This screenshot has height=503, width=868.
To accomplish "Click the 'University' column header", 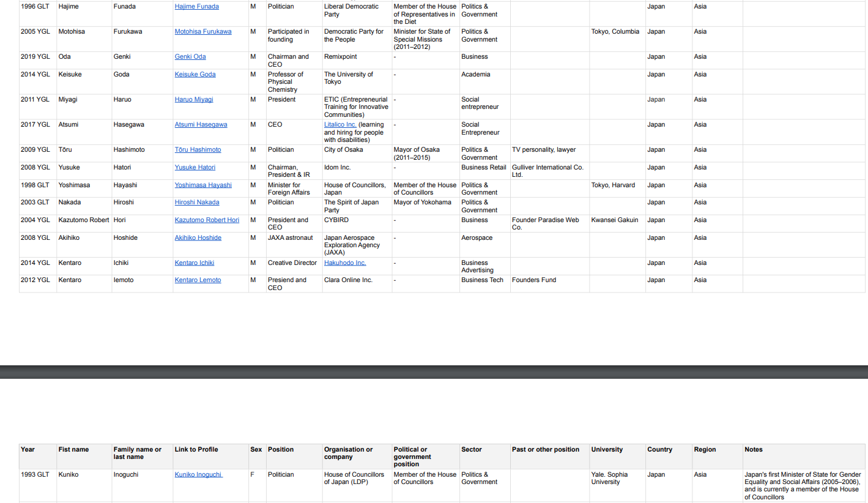I will [x=617, y=456].
